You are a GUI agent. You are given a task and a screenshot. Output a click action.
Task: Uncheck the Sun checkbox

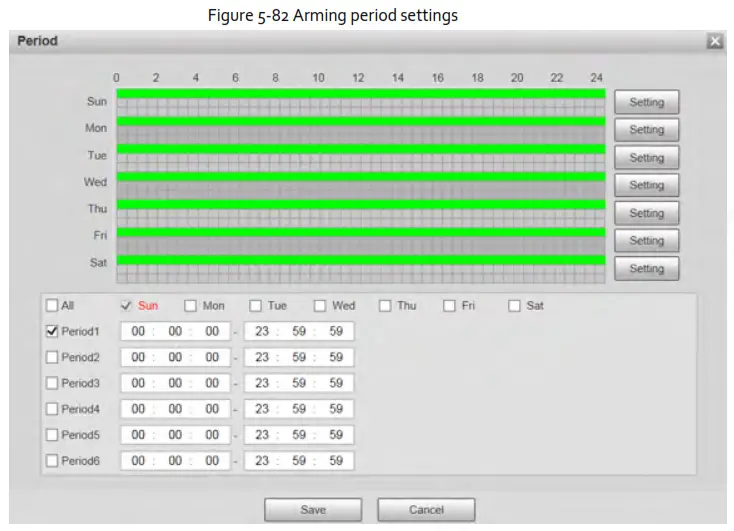click(x=126, y=306)
